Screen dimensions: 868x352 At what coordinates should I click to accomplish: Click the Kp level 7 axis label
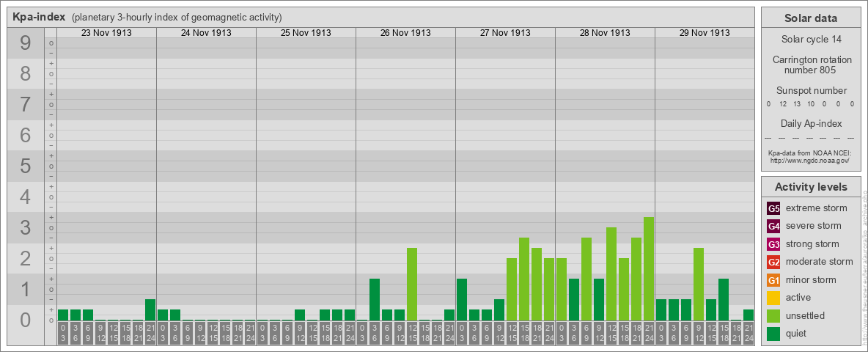[26, 105]
